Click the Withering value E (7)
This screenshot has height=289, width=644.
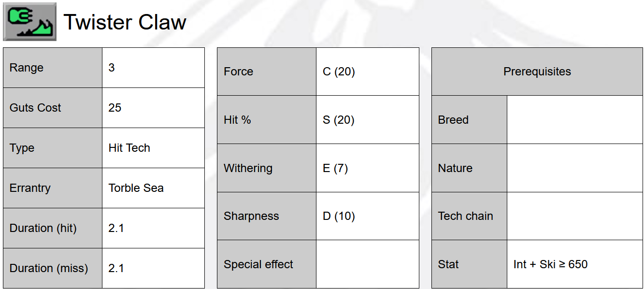[x=367, y=168]
